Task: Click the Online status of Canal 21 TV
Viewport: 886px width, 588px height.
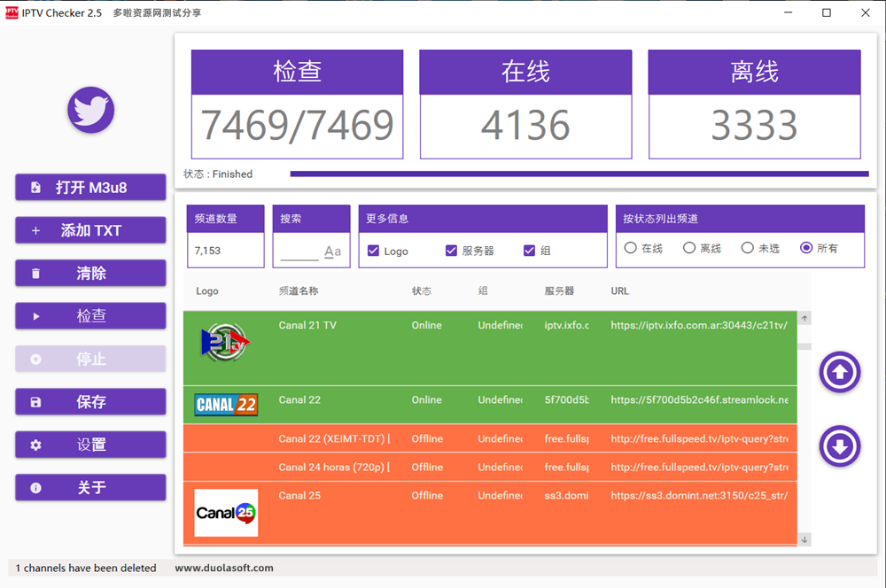Action: click(x=427, y=325)
